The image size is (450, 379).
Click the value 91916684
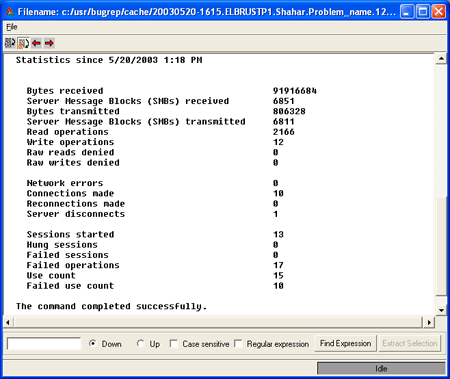point(295,91)
